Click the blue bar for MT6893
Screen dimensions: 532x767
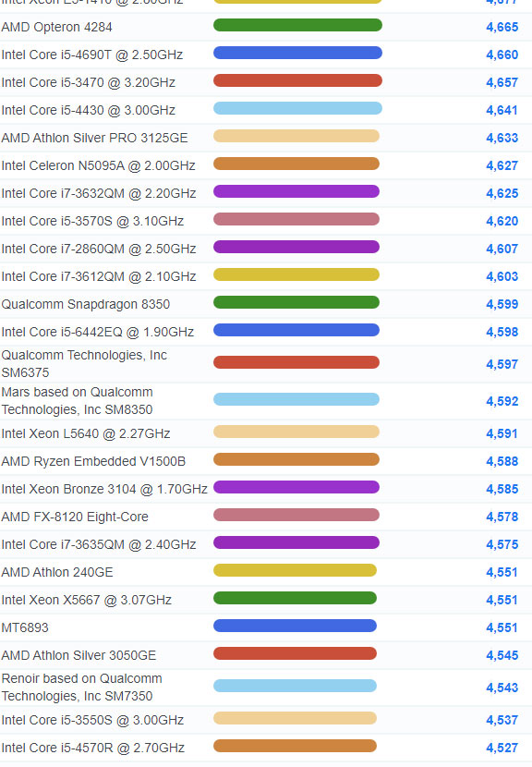click(x=295, y=626)
